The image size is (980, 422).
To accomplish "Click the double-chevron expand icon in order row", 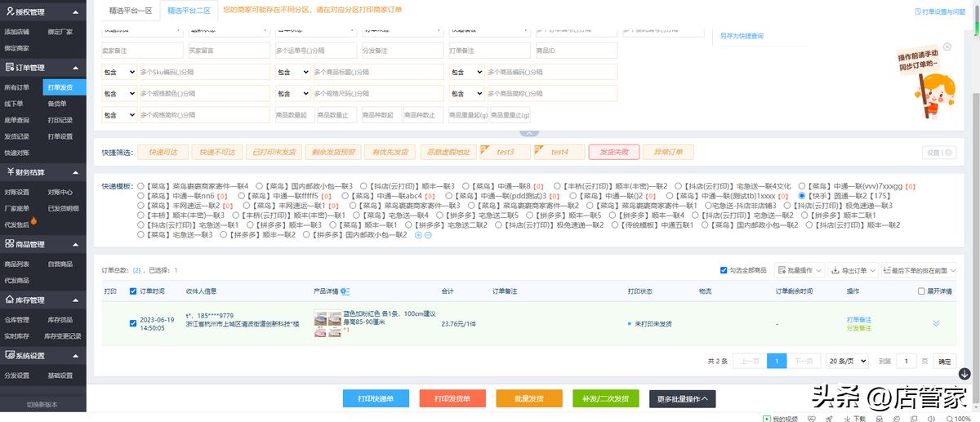I will coord(936,323).
